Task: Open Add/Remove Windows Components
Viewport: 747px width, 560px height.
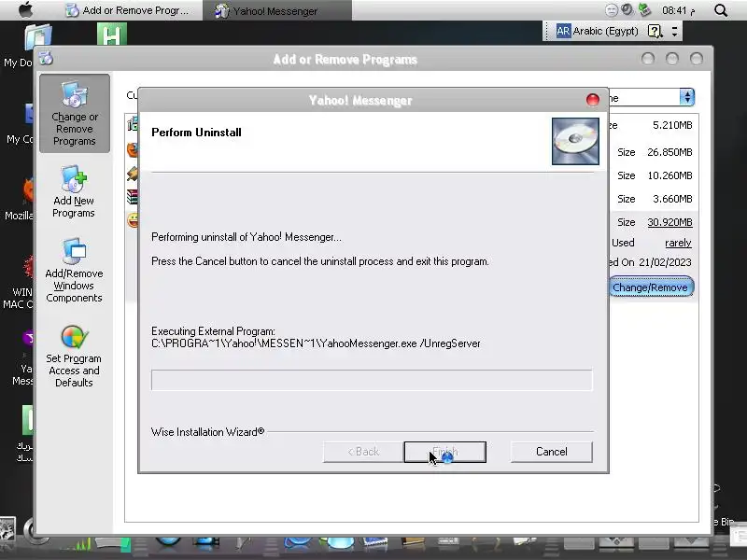Action: click(74, 271)
